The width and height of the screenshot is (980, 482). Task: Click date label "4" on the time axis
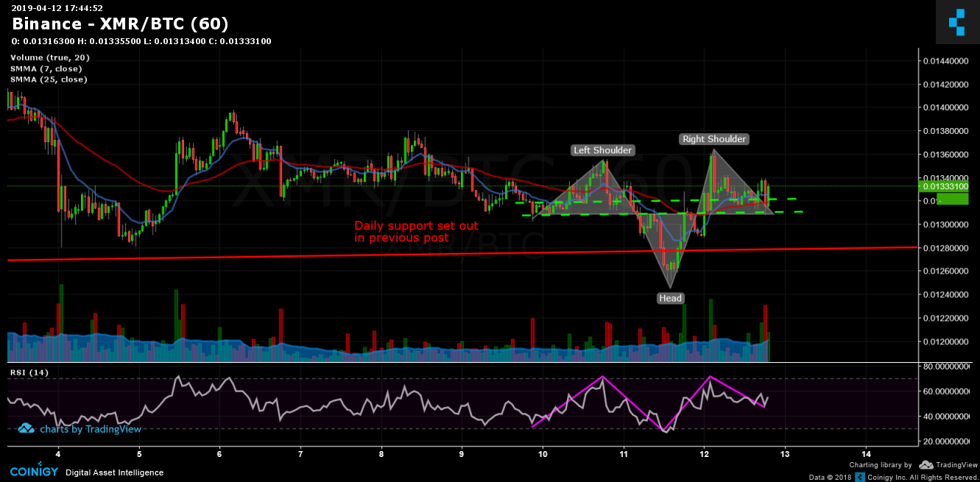[57, 453]
